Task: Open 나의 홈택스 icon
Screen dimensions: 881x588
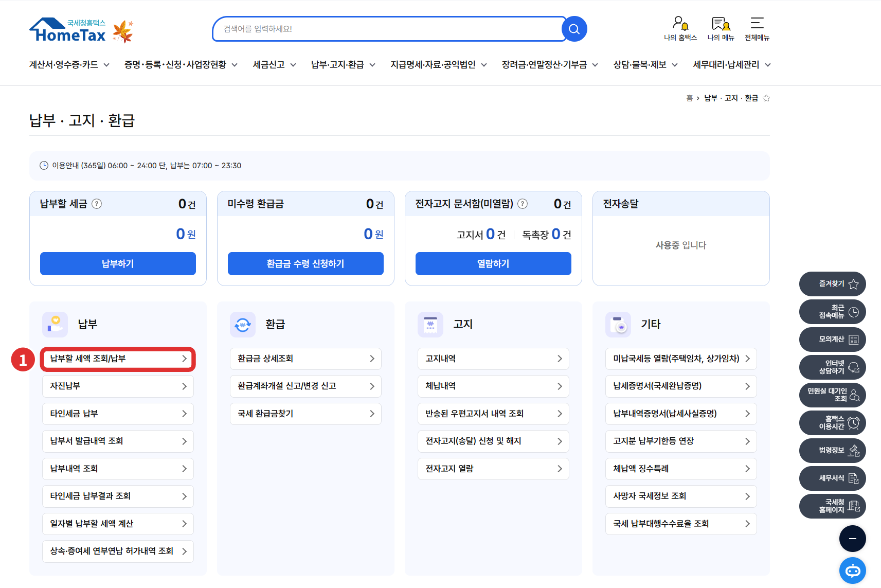Action: [680, 28]
